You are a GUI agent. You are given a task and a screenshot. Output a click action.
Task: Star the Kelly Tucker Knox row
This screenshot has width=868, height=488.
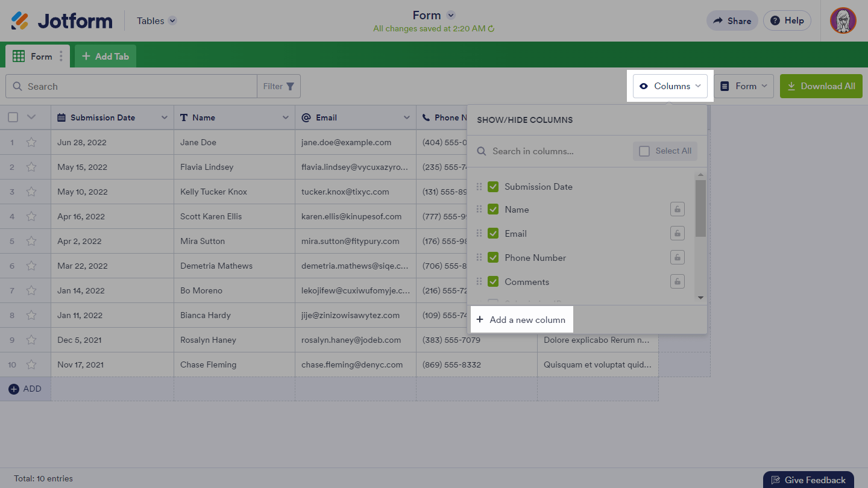click(31, 192)
